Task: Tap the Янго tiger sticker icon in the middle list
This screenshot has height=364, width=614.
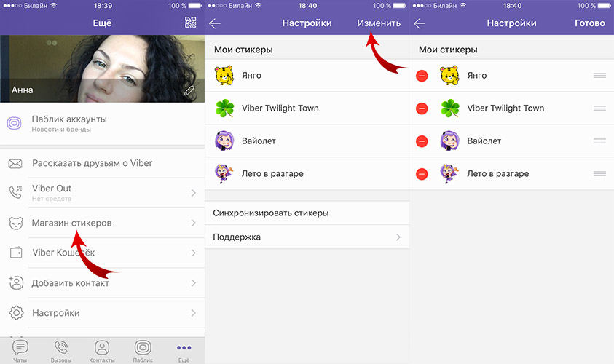Action: tap(224, 76)
